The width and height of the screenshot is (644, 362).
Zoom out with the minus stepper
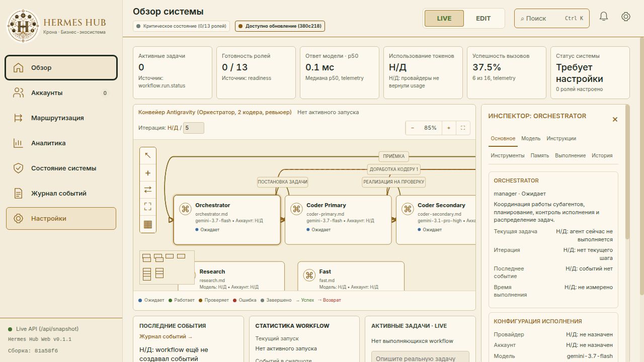pyautogui.click(x=413, y=128)
